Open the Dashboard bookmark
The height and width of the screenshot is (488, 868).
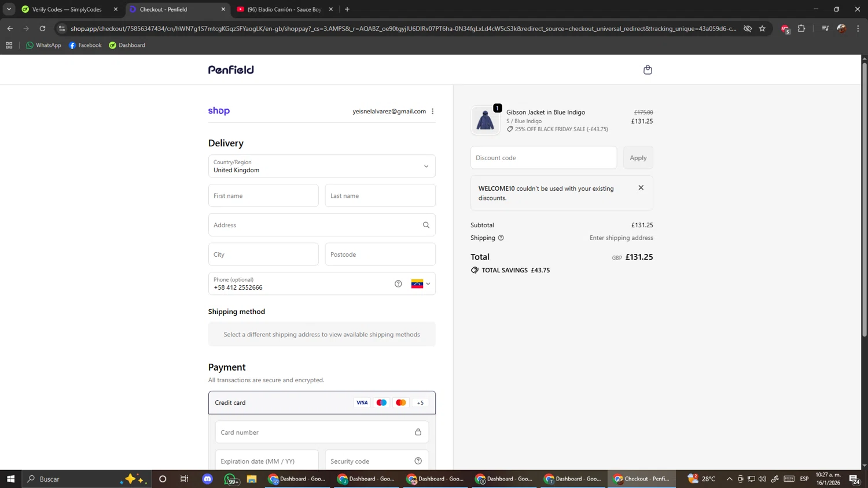pos(127,45)
